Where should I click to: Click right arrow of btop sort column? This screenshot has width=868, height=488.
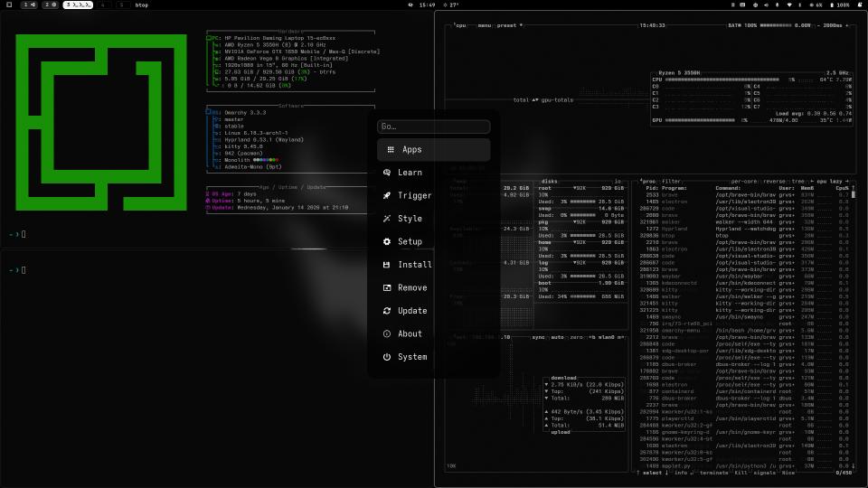(x=847, y=182)
